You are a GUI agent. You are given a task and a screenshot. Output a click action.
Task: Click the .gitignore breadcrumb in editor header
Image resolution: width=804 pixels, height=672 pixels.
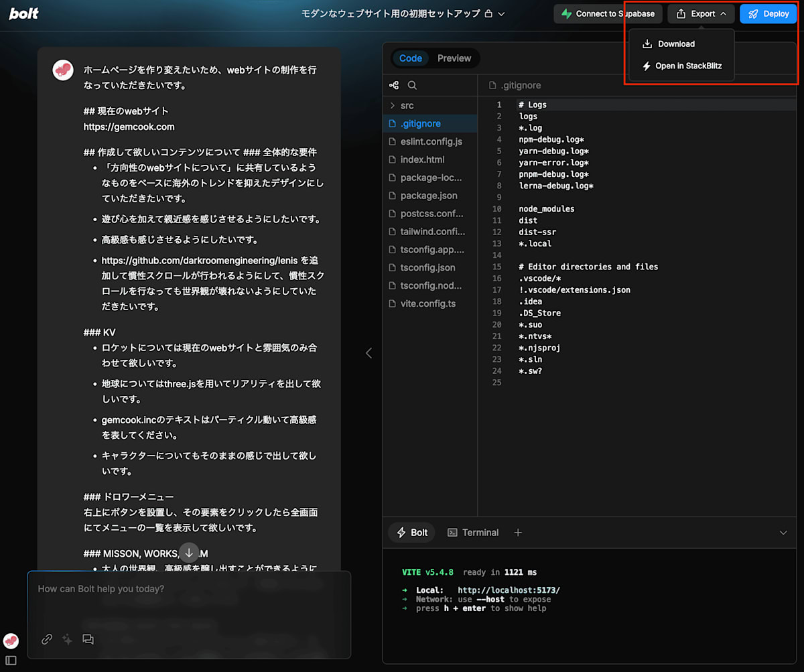pyautogui.click(x=515, y=86)
